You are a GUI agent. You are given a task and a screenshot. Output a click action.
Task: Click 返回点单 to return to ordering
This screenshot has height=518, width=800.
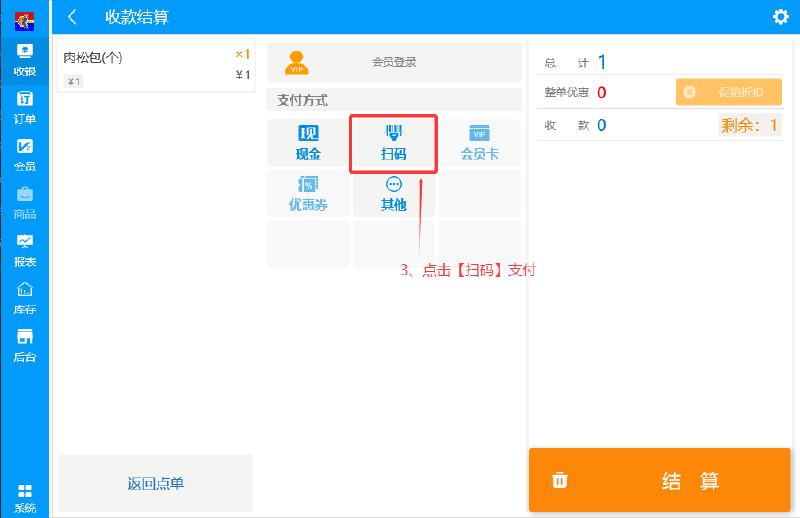click(156, 483)
